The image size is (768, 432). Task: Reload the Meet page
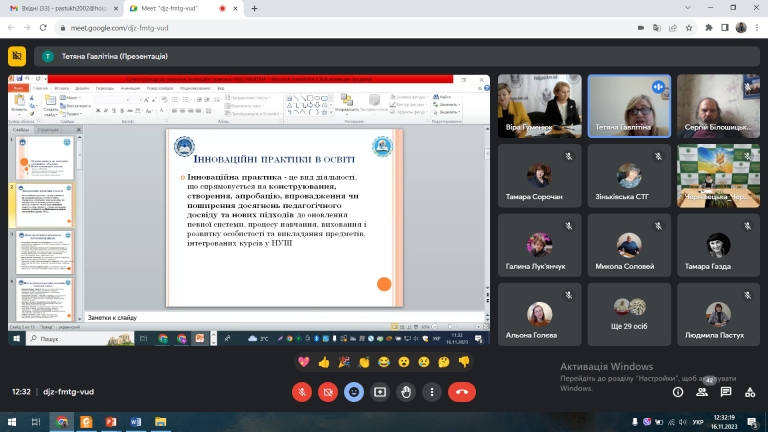coord(43,28)
